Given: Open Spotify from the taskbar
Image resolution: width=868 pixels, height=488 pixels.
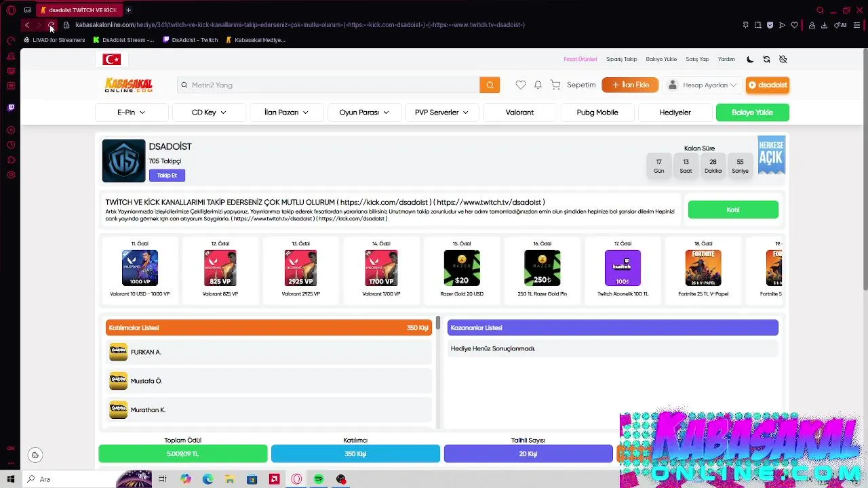Looking at the screenshot, I should coord(319,479).
